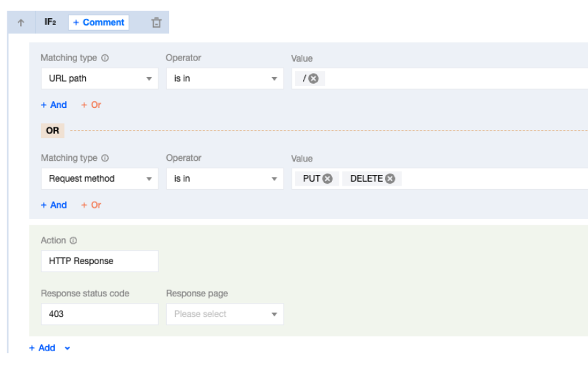Image resolution: width=588 pixels, height=368 pixels.
Task: Open the URL path matching type dropdown
Action: click(99, 78)
